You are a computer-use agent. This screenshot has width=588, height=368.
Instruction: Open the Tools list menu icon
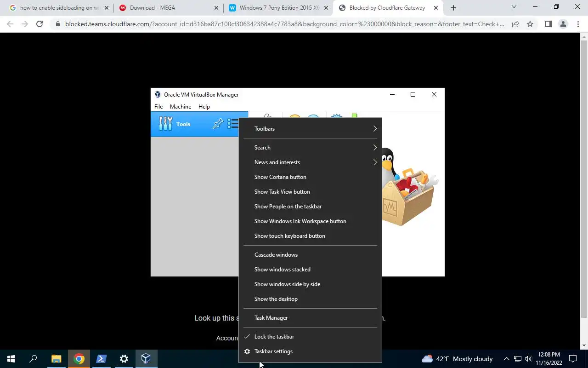[x=233, y=124]
